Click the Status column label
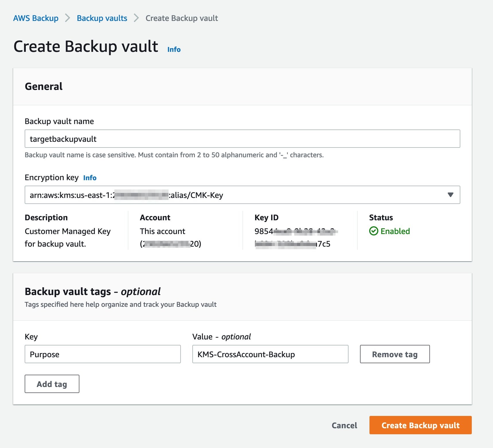493x448 pixels. 381,217
